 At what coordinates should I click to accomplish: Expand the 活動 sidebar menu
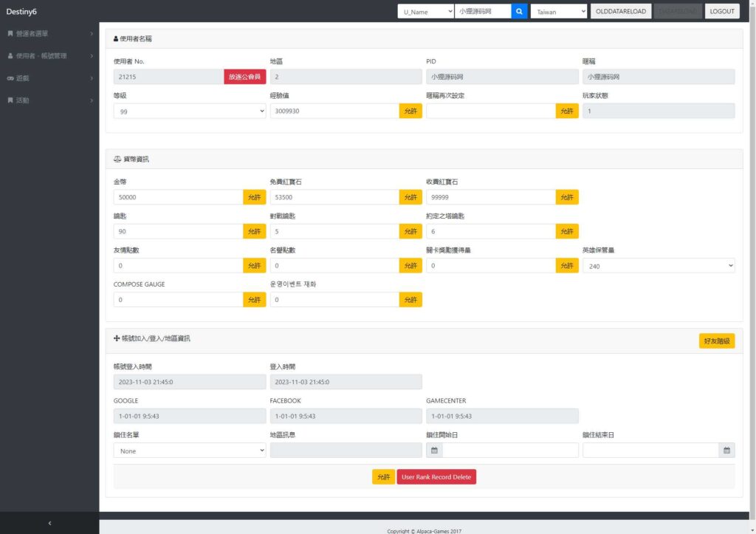click(49, 100)
